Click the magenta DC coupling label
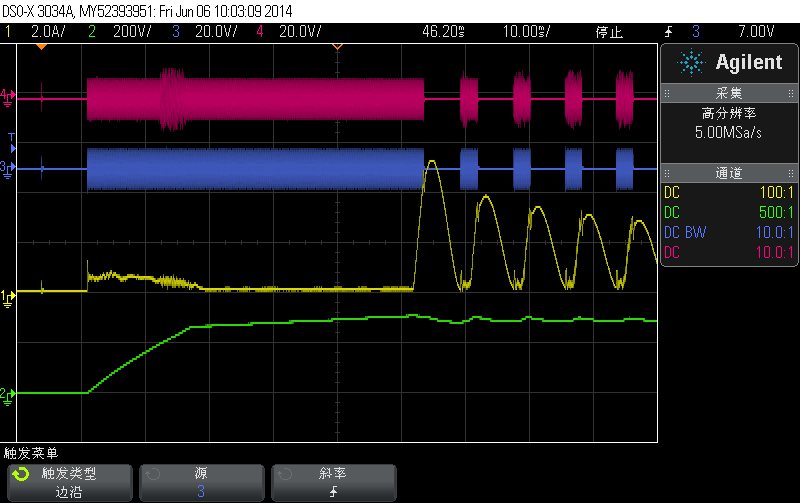Viewport: 800px width, 503px height. (x=671, y=252)
